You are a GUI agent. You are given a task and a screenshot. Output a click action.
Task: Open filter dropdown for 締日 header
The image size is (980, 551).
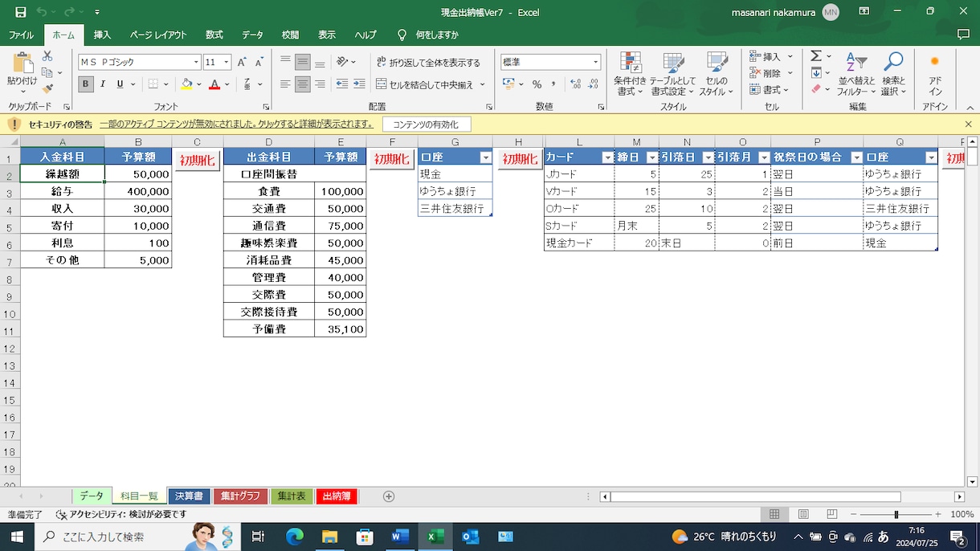(651, 157)
